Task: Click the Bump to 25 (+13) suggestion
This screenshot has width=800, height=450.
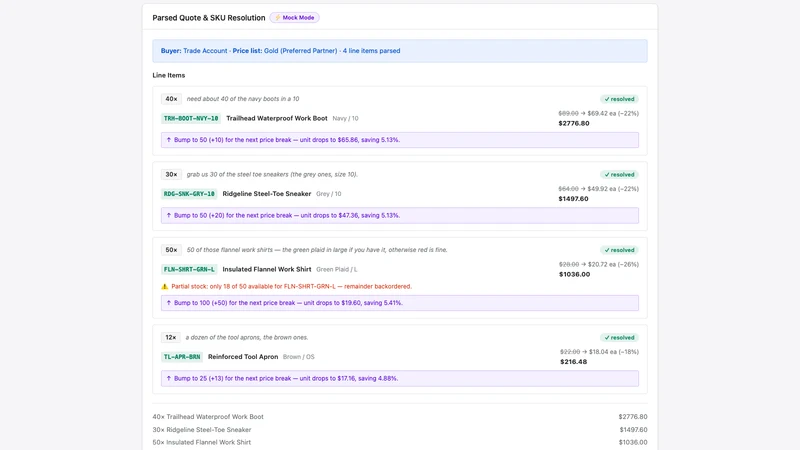Action: [399, 379]
